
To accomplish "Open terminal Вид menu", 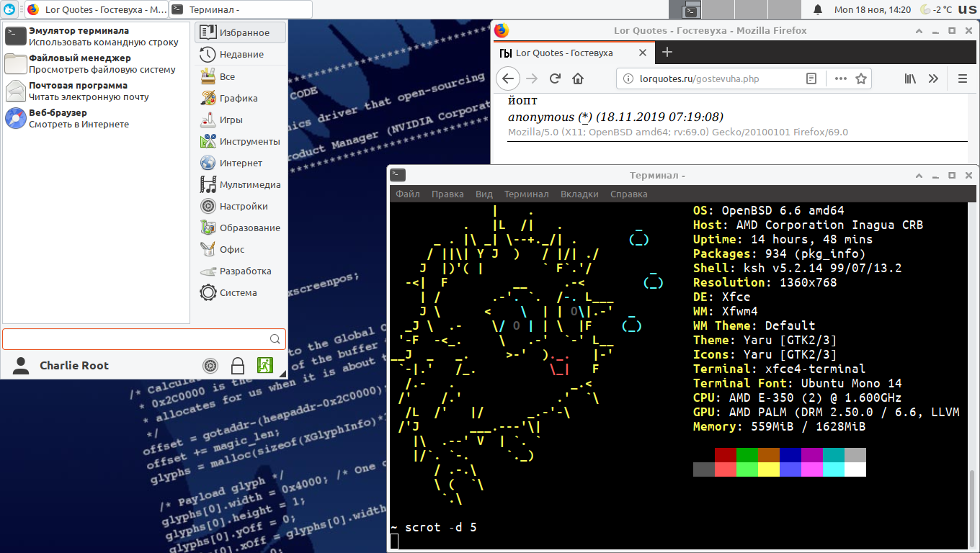I will tap(484, 194).
